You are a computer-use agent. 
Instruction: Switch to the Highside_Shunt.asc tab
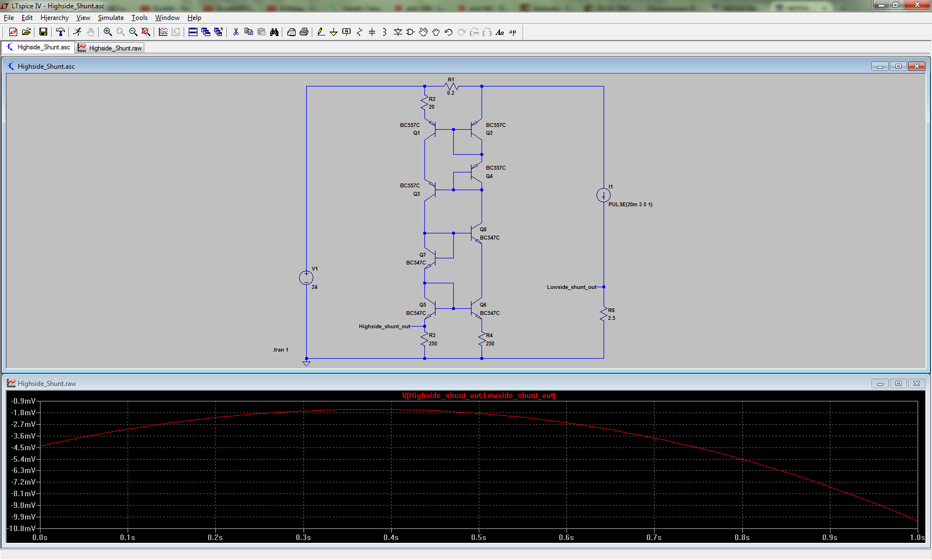[38, 47]
